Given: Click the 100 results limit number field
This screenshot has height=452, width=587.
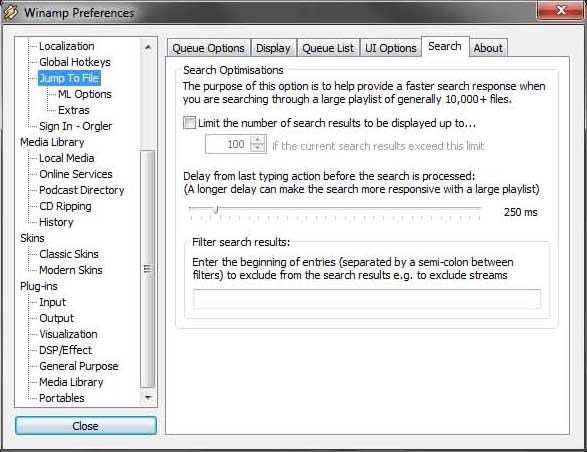Looking at the screenshot, I should 228,144.
